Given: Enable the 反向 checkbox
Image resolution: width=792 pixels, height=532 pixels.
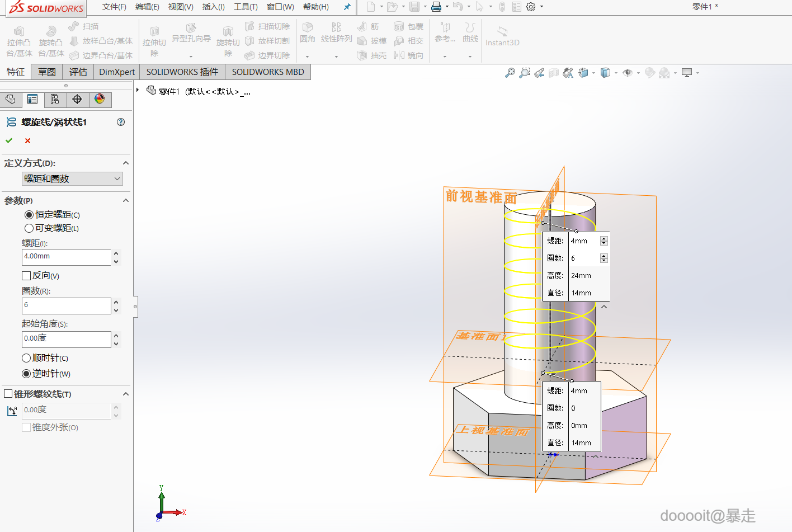Looking at the screenshot, I should click(x=26, y=276).
